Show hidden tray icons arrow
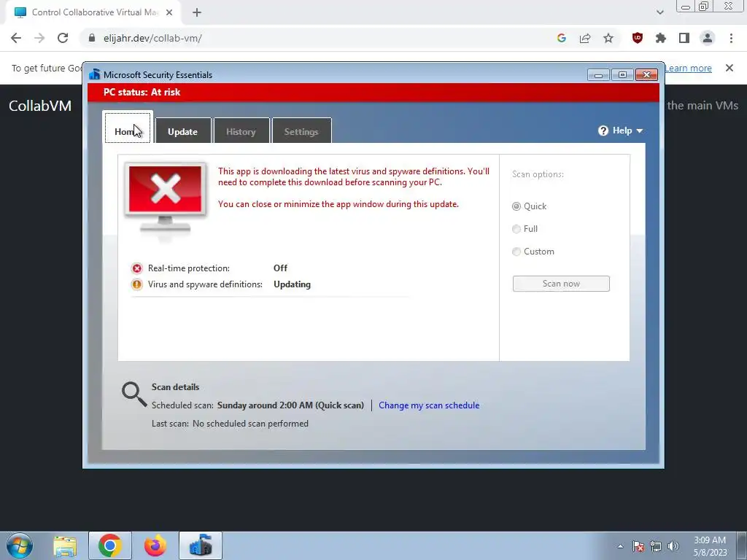 [x=620, y=546]
